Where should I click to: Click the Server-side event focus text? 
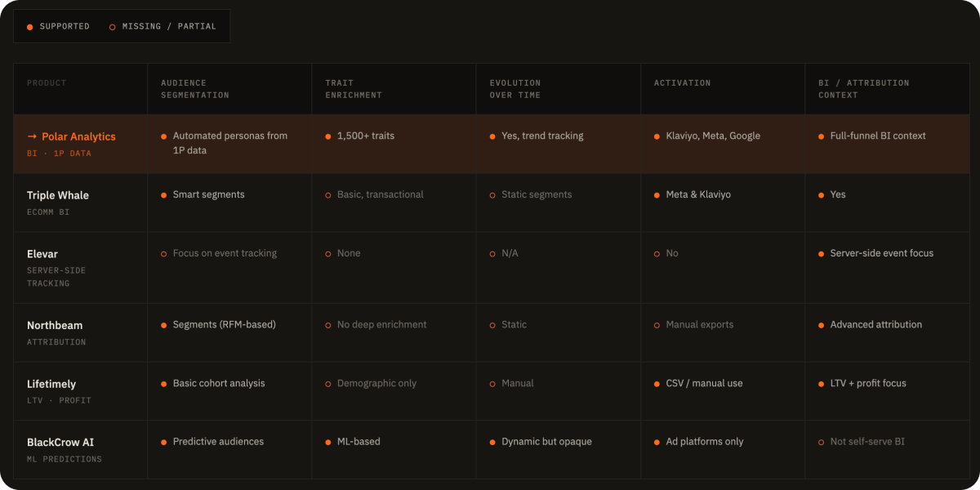tap(882, 254)
